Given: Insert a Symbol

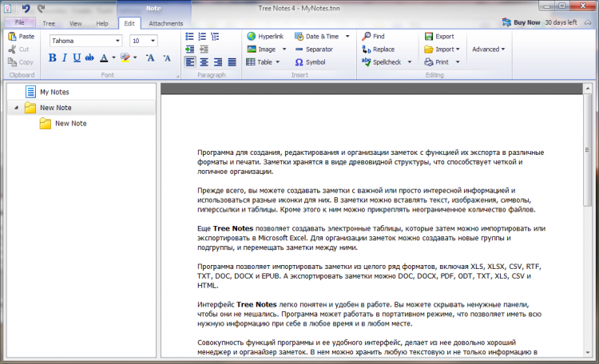Looking at the screenshot, I should click(x=310, y=62).
